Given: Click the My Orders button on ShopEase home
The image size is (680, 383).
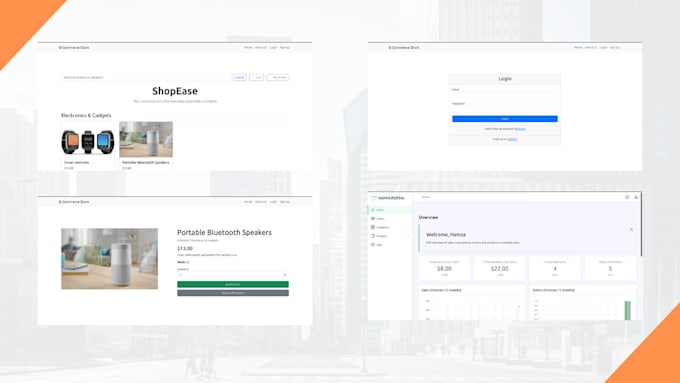Looking at the screenshot, I should click(x=278, y=77).
